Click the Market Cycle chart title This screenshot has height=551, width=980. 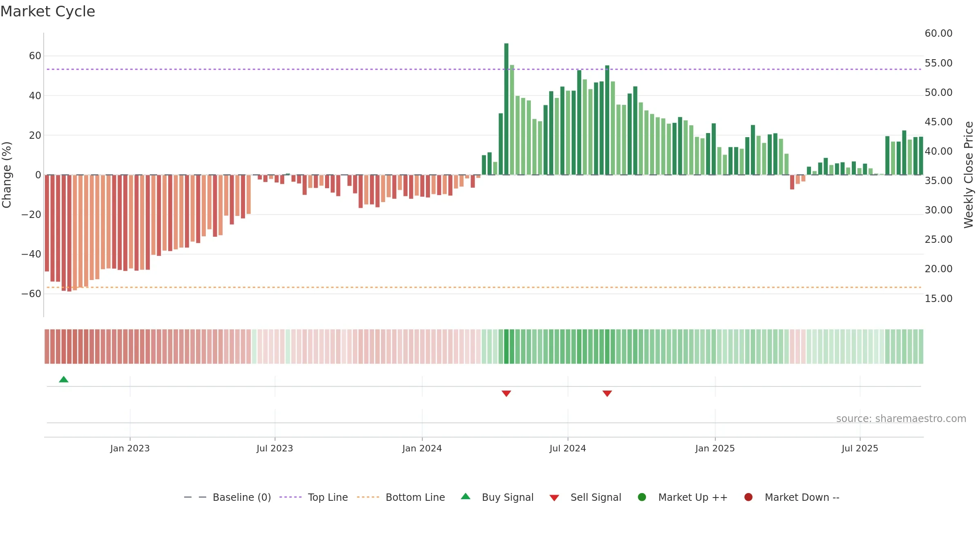coord(48,11)
